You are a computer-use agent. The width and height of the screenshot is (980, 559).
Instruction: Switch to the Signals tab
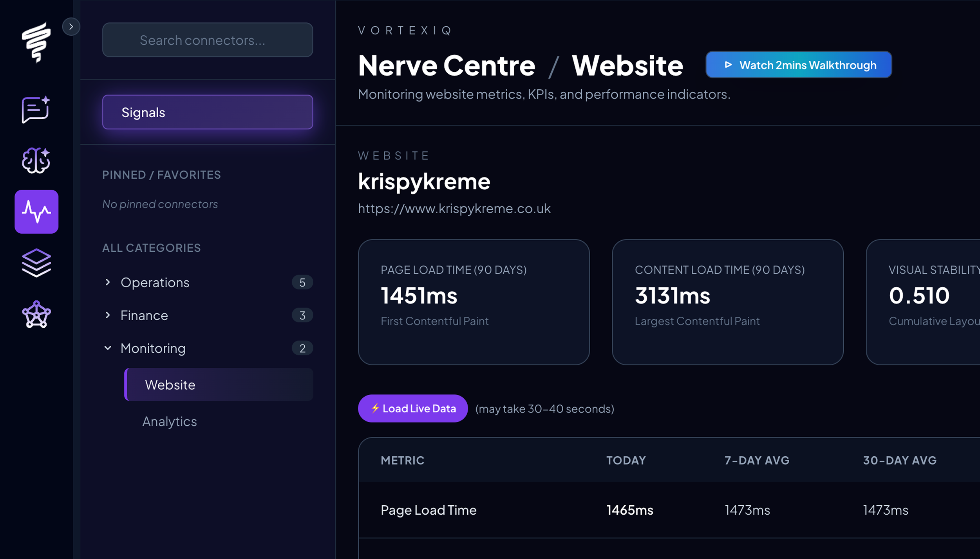(x=208, y=112)
